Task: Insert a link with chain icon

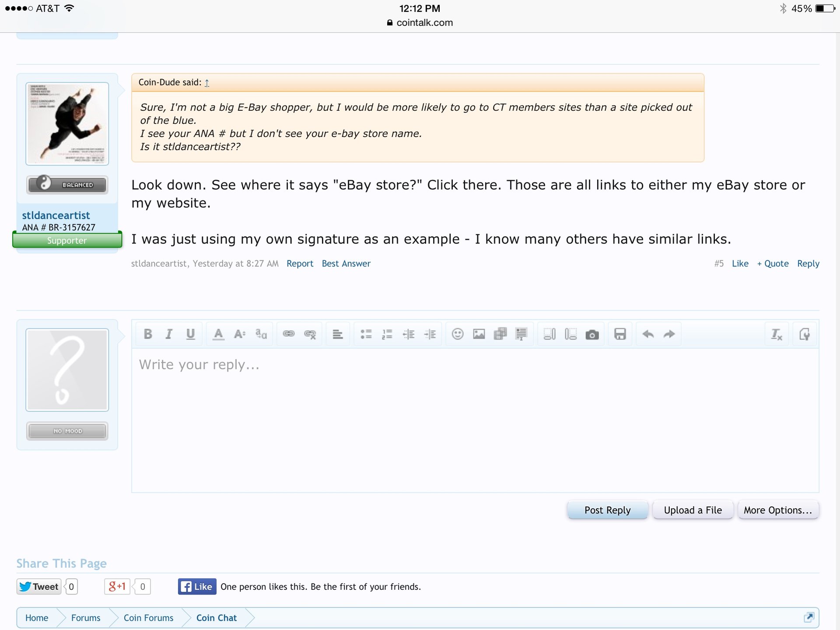Action: pyautogui.click(x=289, y=334)
